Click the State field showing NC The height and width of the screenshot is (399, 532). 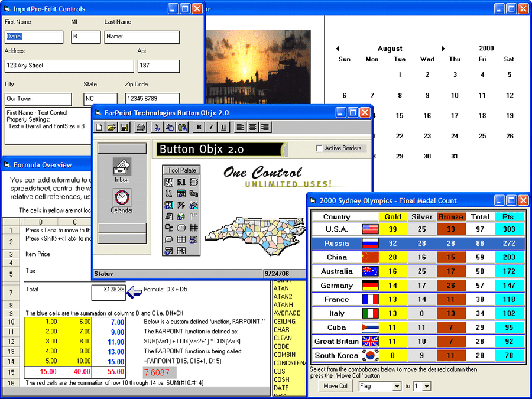[x=100, y=99]
